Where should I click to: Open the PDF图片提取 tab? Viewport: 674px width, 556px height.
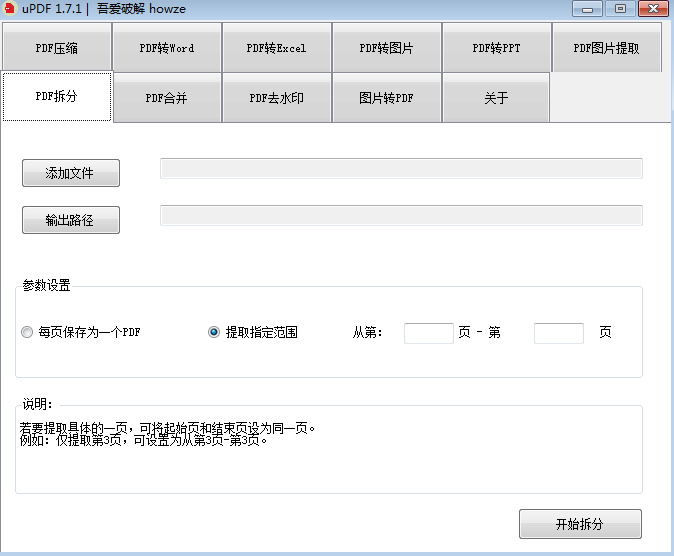(607, 48)
